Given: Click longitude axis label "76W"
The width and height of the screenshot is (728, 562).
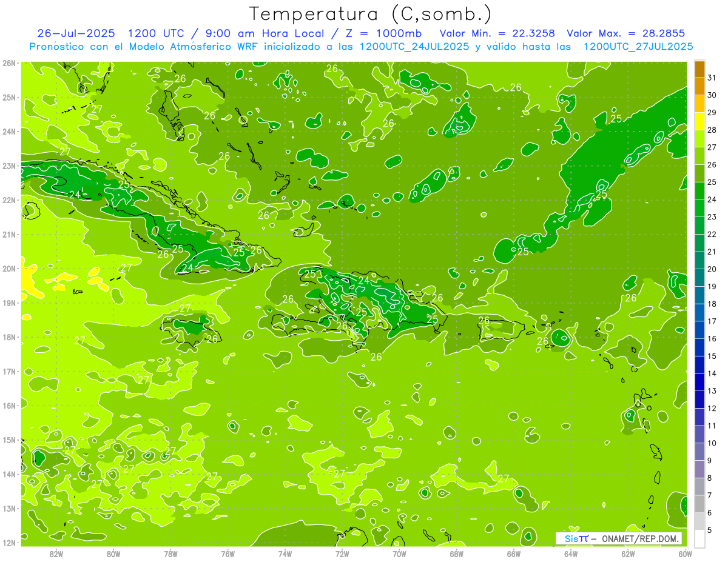Looking at the screenshot, I should coord(227,554).
